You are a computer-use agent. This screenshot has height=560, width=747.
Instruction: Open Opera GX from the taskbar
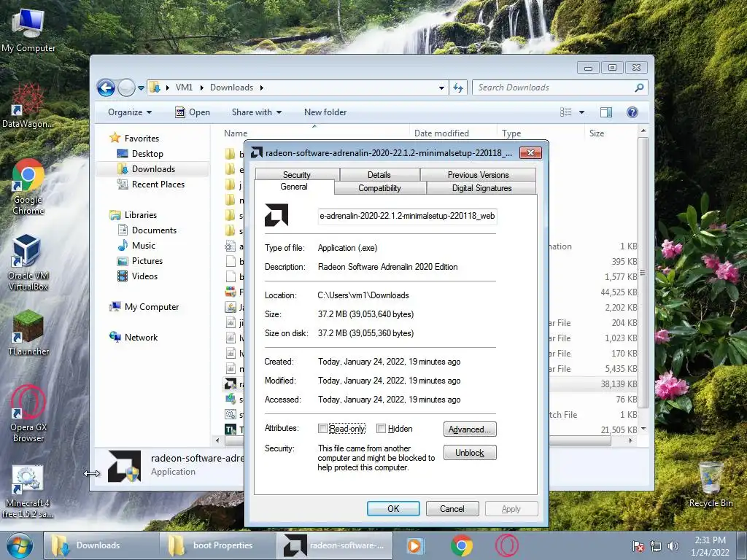[x=506, y=545]
